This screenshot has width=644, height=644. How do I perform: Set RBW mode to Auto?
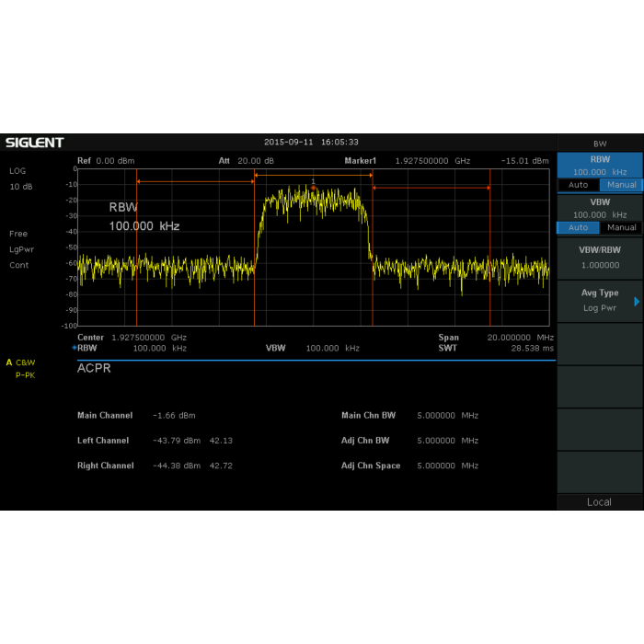coord(578,185)
